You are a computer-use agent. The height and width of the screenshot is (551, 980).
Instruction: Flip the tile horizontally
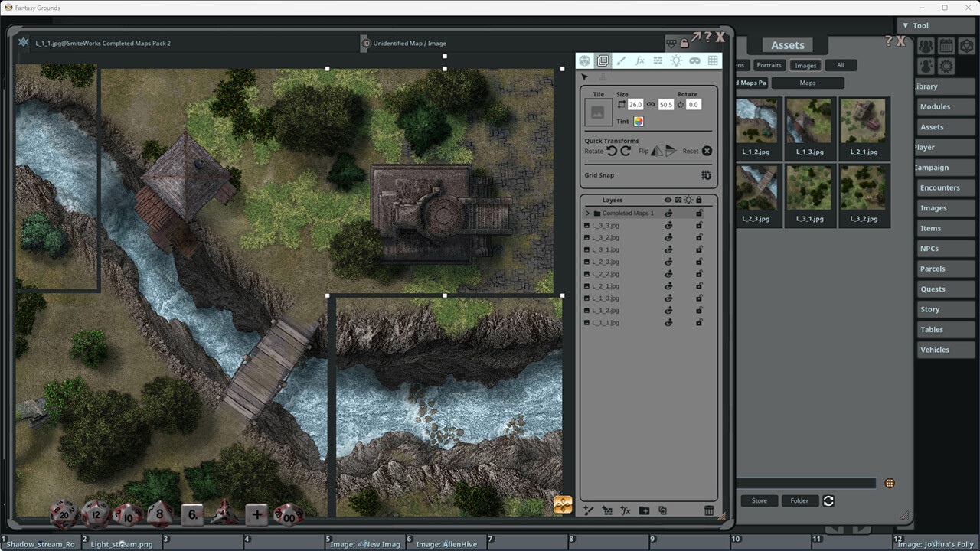pos(656,151)
